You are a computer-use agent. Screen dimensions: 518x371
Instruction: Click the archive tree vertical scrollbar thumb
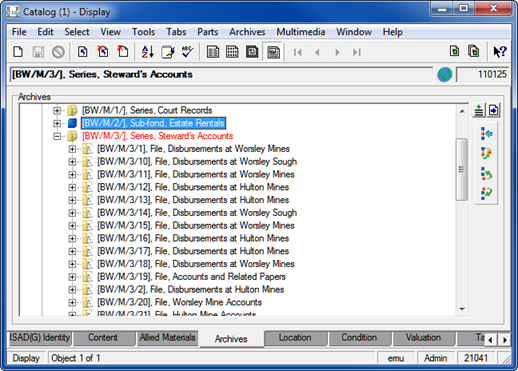point(461,169)
